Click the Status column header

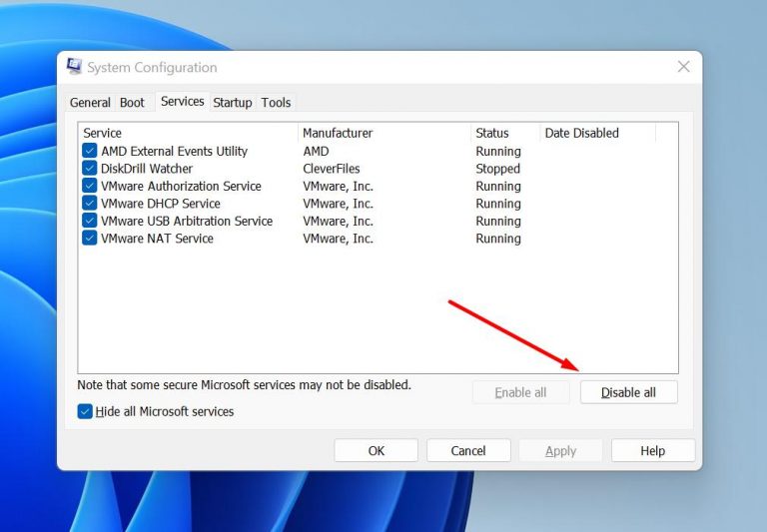click(x=504, y=133)
